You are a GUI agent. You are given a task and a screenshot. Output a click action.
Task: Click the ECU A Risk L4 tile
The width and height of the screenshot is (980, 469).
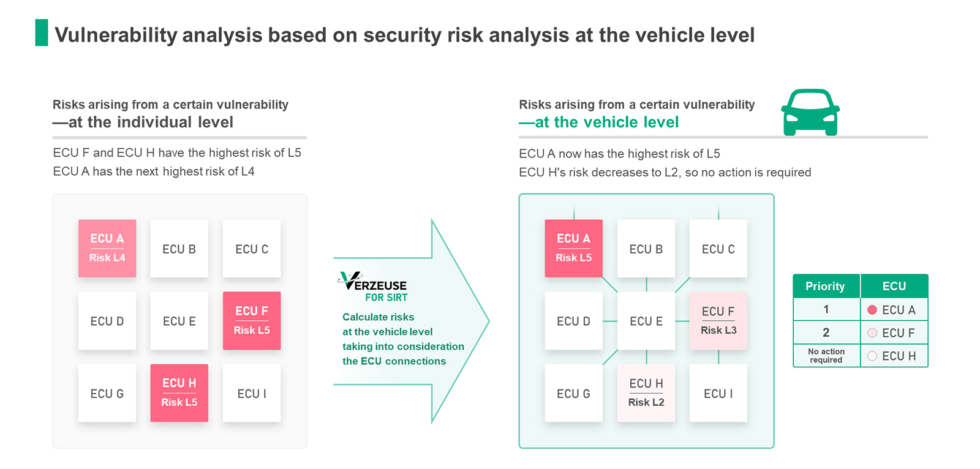pos(107,249)
